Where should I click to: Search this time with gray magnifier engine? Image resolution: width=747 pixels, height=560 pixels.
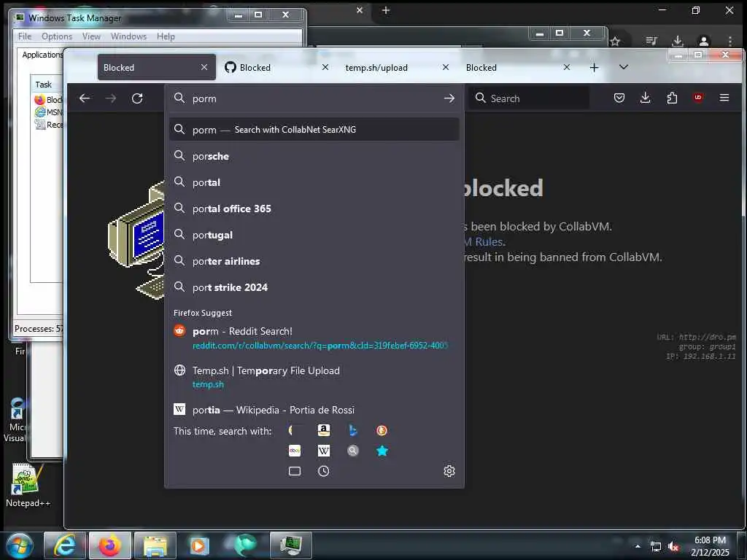[x=352, y=451]
